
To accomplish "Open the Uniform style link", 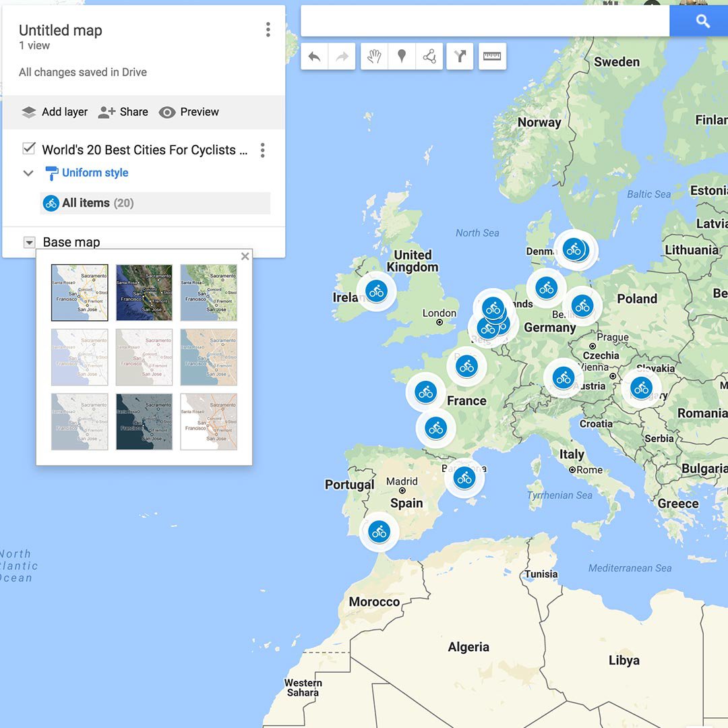I will pyautogui.click(x=95, y=173).
